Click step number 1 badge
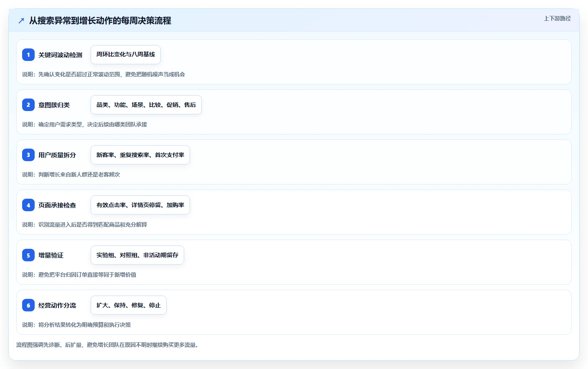 coord(28,55)
